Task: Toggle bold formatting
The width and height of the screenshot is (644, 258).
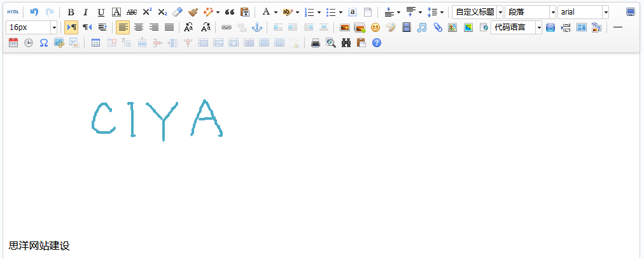Action: coord(71,12)
